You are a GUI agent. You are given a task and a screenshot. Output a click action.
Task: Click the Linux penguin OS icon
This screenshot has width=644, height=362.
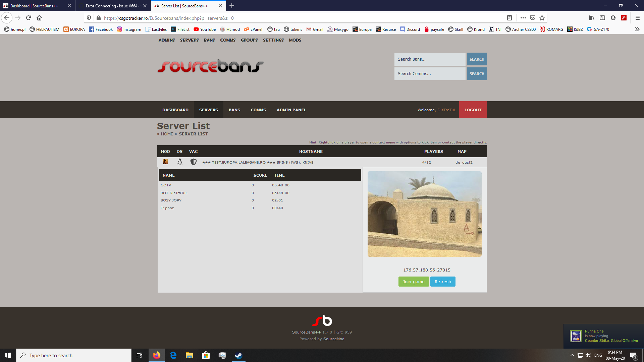[x=180, y=162]
